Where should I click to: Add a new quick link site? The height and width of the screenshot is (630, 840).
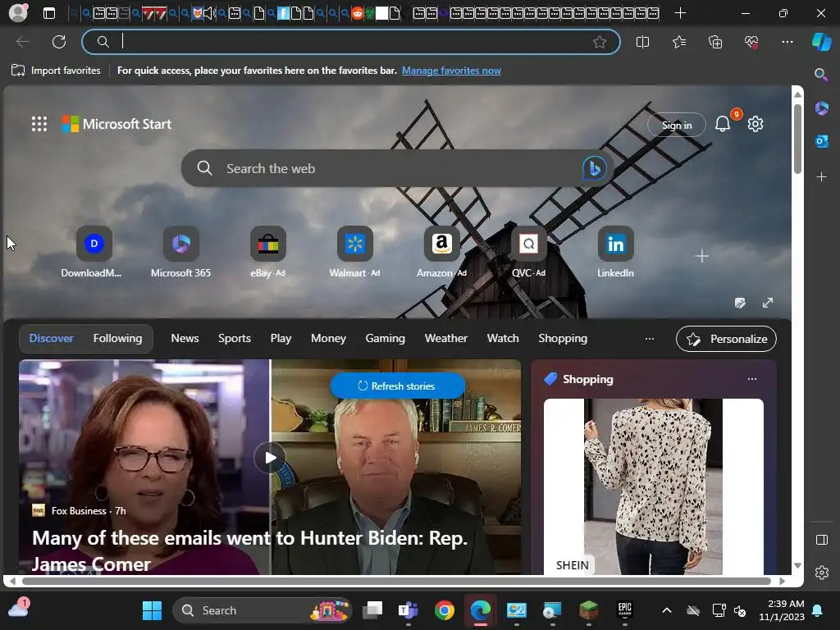coord(701,256)
